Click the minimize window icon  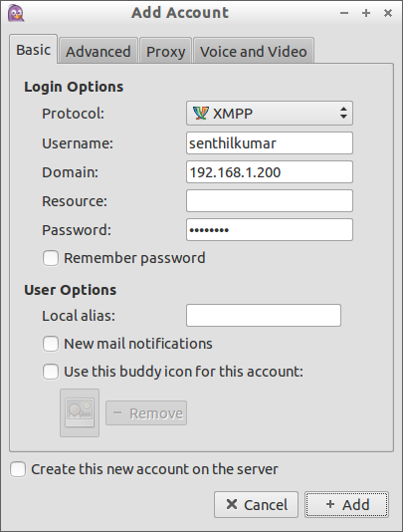pyautogui.click(x=344, y=13)
